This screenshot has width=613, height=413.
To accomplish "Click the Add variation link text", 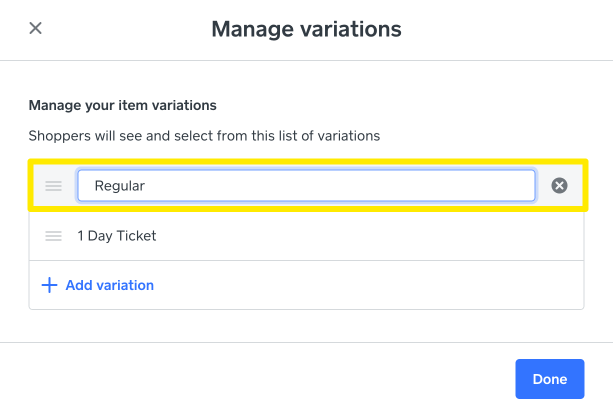I will pos(109,285).
